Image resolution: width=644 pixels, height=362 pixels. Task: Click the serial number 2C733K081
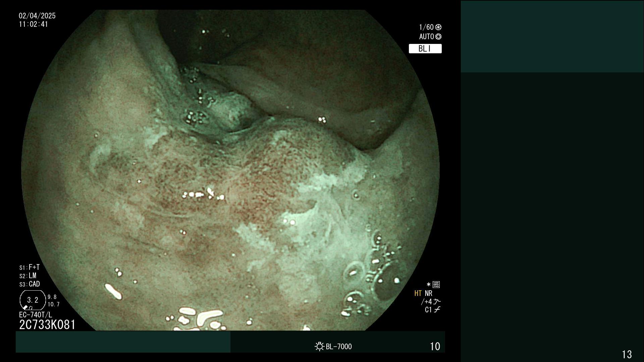pos(47,325)
